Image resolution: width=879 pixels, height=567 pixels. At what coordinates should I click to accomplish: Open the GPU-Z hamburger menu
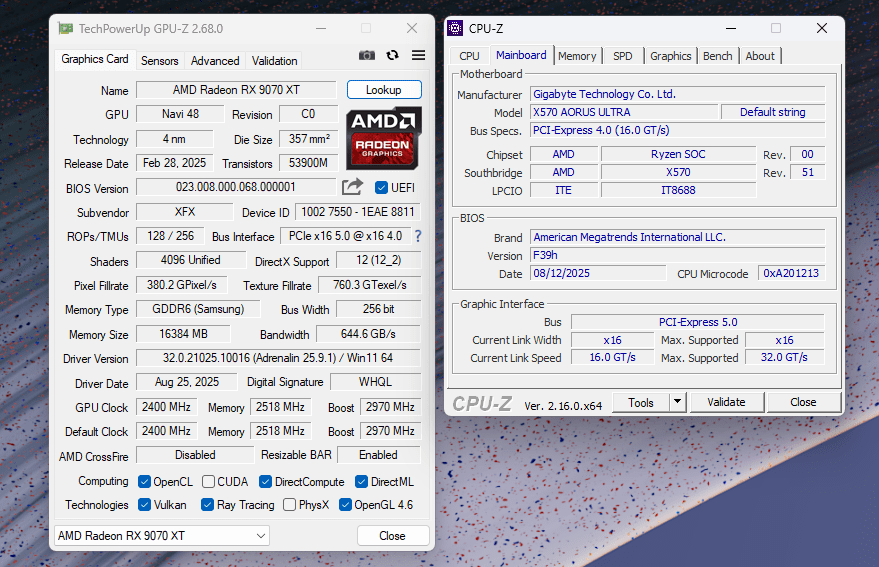point(418,55)
